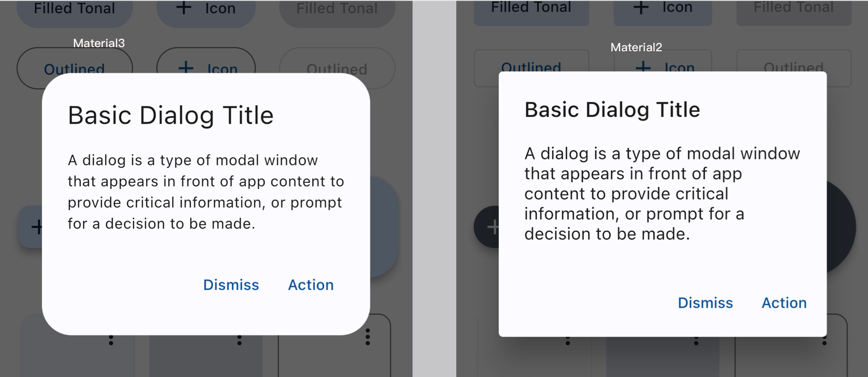Click the enabled Outlined button in Material3
The height and width of the screenshot is (377, 868).
point(74,67)
